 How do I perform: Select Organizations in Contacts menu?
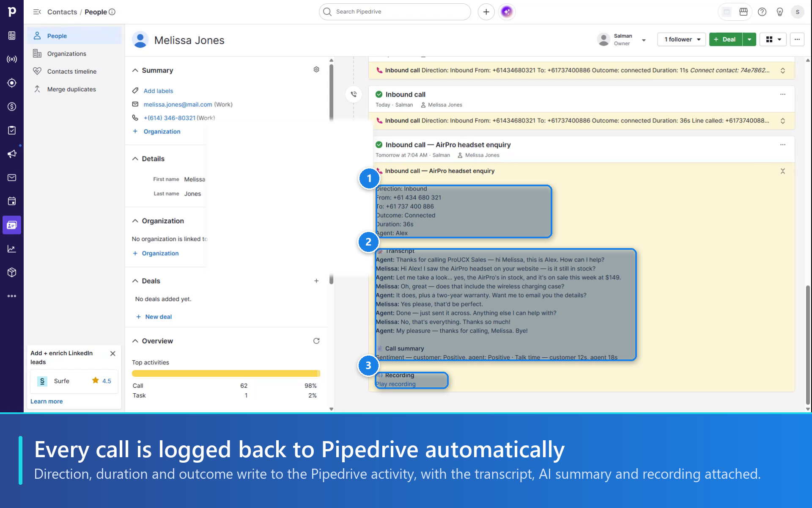[74, 54]
